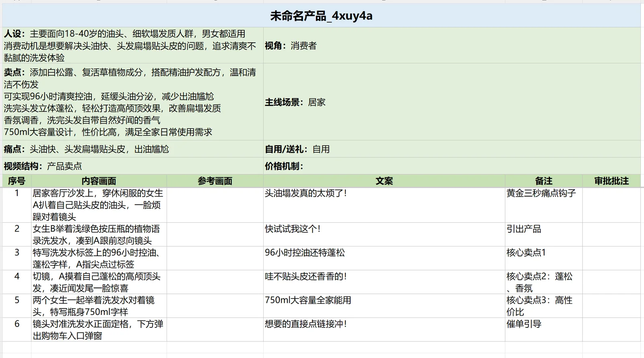
Task: Click the 人设 description cell
Action: [x=133, y=46]
